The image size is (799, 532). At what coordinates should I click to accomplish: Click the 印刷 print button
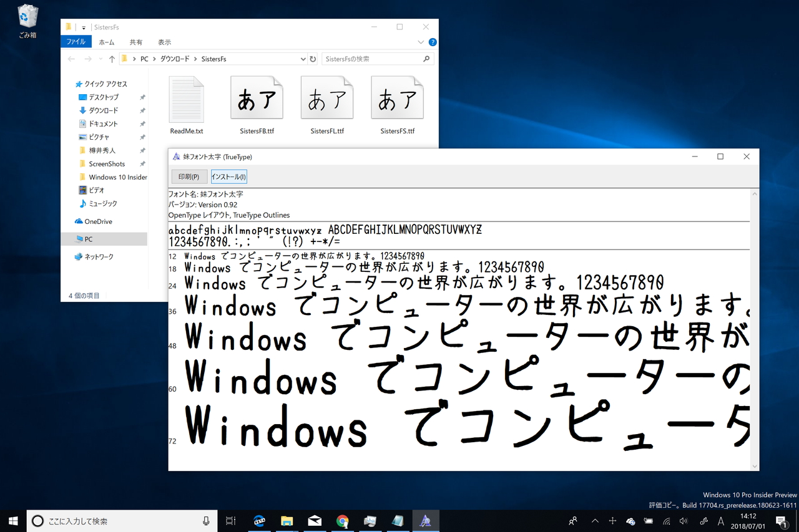tap(189, 177)
